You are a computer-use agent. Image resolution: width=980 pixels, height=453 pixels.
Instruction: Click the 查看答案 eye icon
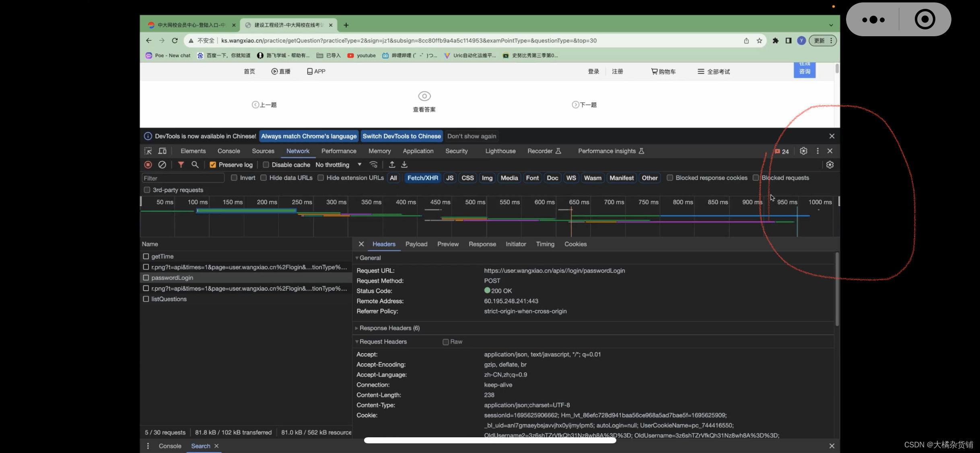[424, 96]
